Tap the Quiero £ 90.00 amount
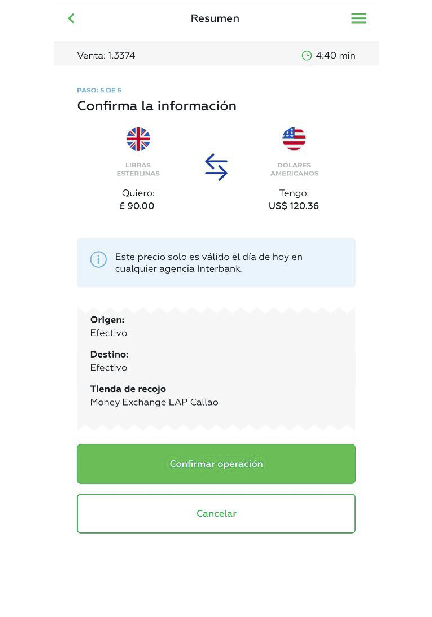 click(x=137, y=200)
